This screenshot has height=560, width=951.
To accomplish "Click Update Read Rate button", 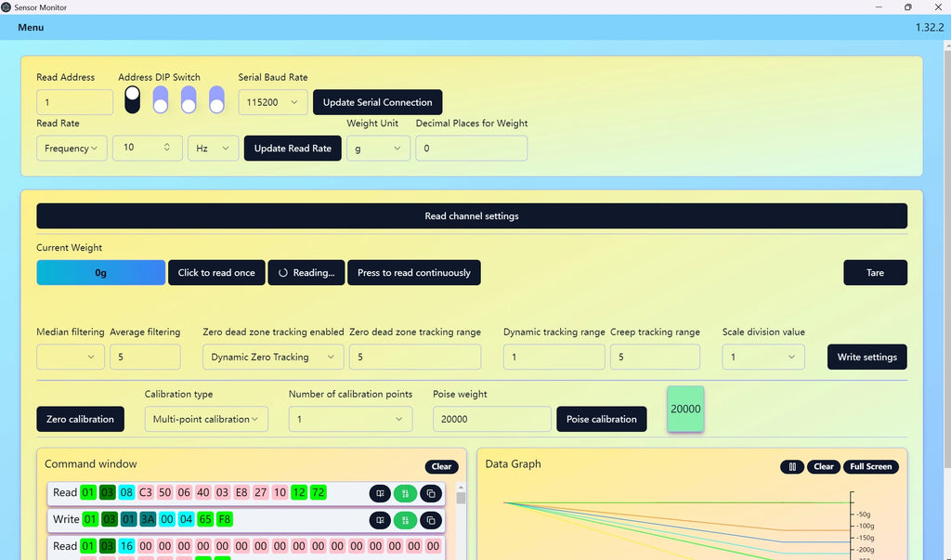I will [x=293, y=148].
